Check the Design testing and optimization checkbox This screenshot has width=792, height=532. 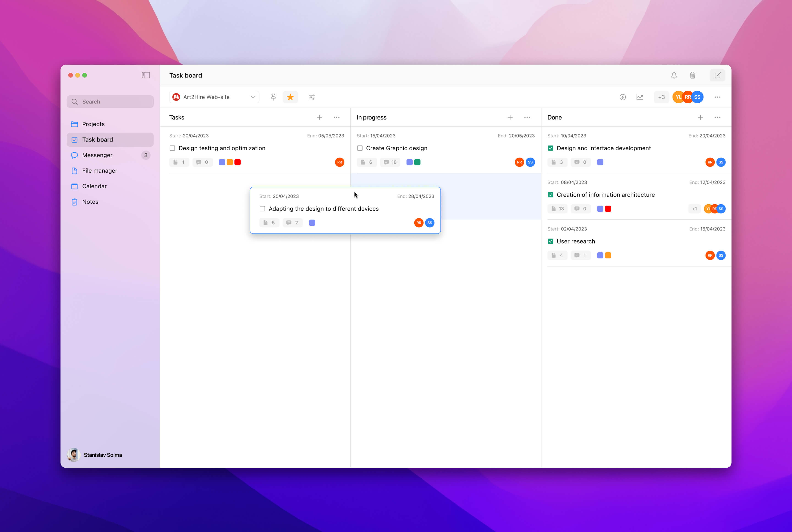point(172,148)
